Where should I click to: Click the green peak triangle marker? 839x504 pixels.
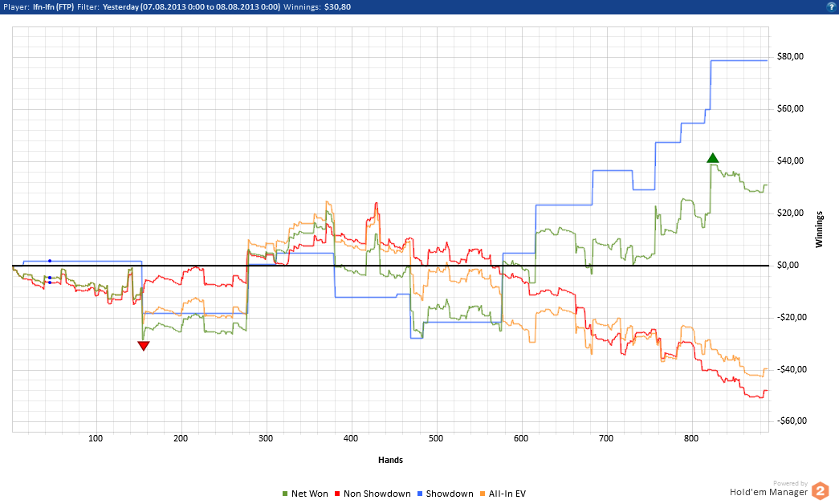712,158
